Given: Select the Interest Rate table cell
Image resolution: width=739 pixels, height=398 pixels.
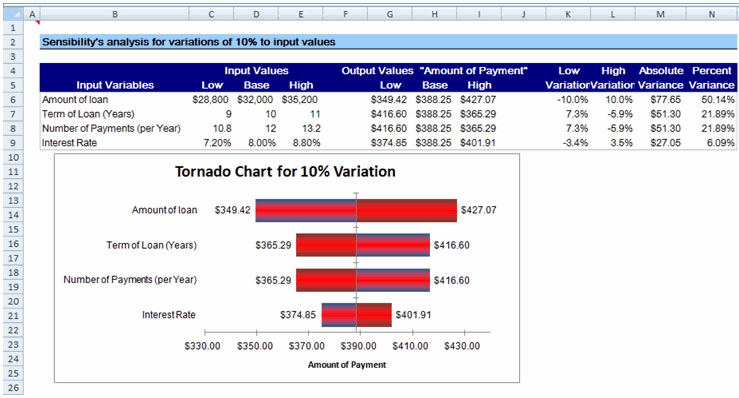Looking at the screenshot, I should (69, 143).
